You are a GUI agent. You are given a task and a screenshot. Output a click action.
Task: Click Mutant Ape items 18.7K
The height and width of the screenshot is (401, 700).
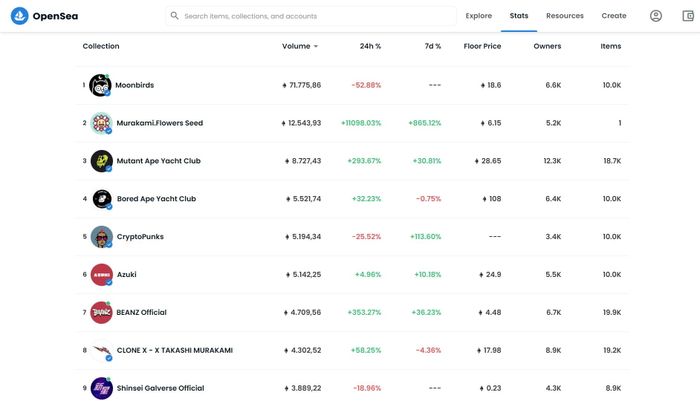612,161
